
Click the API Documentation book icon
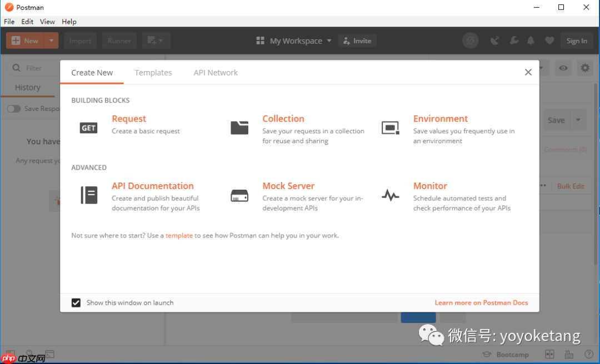(89, 195)
